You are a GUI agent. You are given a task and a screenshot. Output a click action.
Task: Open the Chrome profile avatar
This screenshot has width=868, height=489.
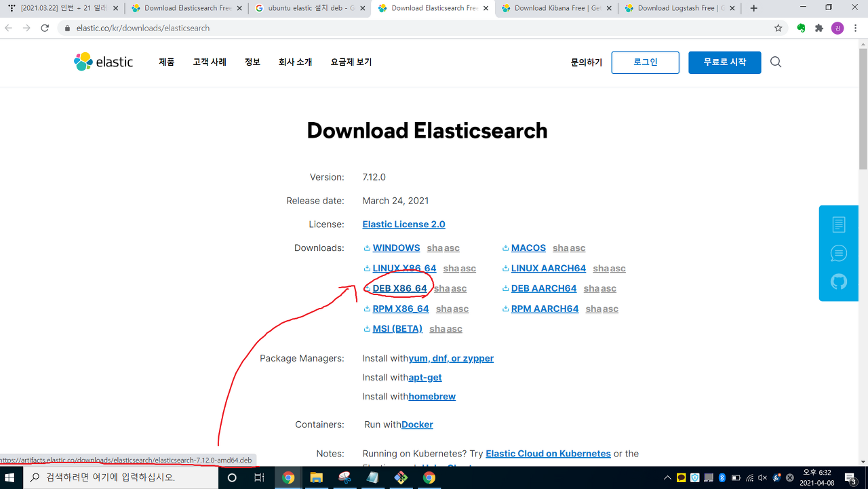pos(837,28)
